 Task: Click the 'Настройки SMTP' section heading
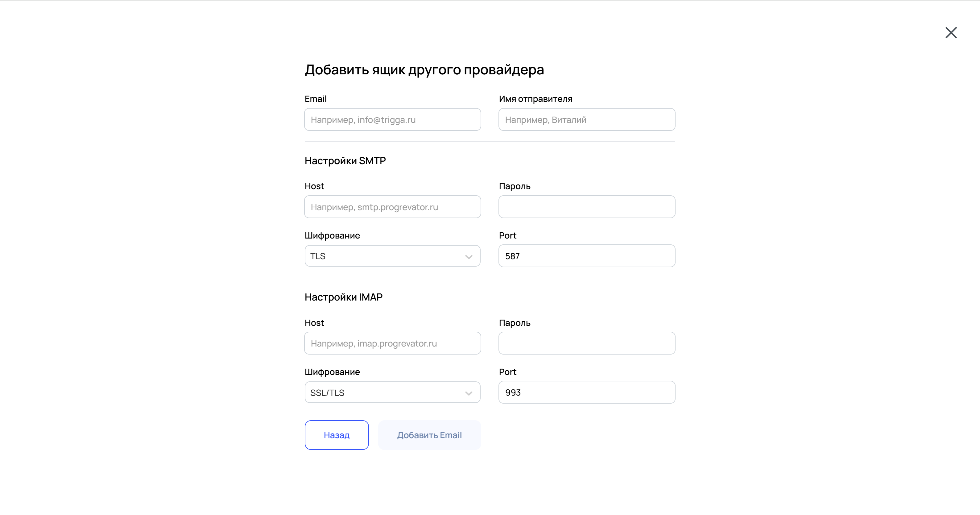tap(345, 161)
